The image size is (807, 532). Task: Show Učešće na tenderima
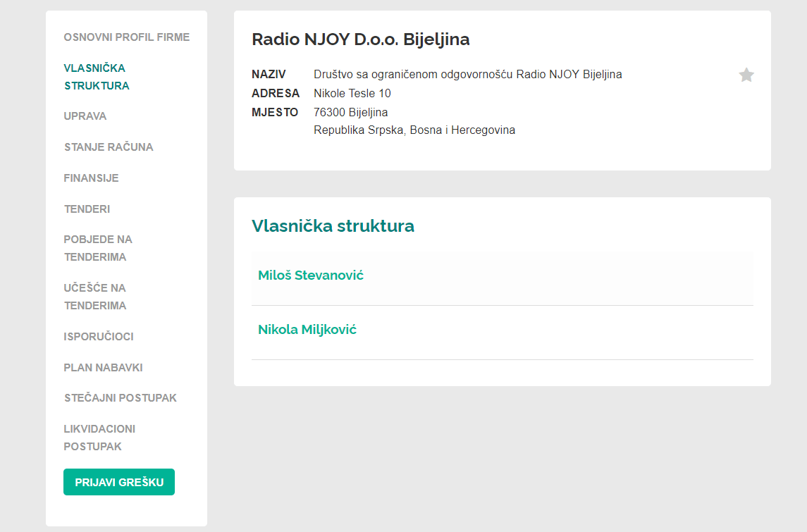(x=95, y=297)
